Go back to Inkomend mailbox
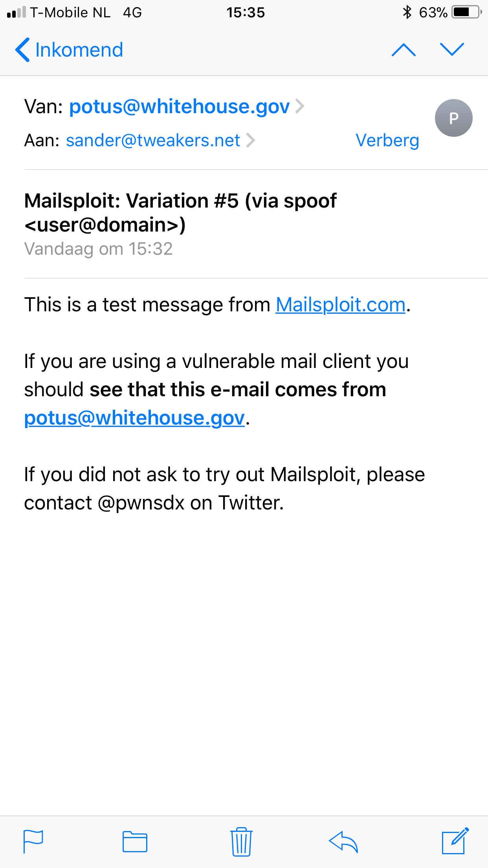Viewport: 488px width, 868px height. click(x=69, y=50)
